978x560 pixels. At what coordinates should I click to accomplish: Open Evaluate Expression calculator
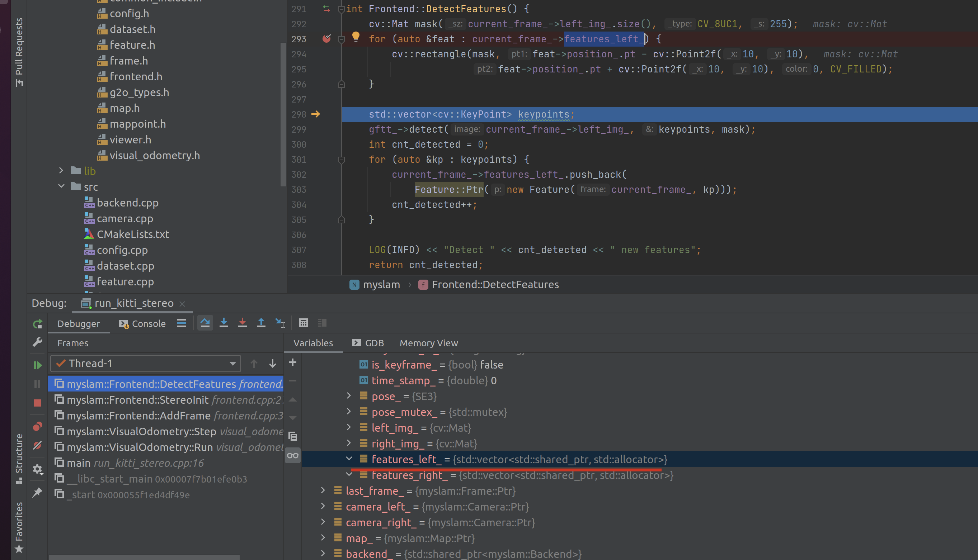point(303,323)
